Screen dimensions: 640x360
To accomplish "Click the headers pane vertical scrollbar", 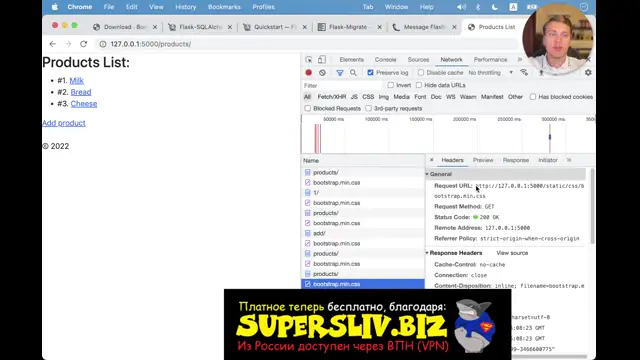I will click(592, 206).
